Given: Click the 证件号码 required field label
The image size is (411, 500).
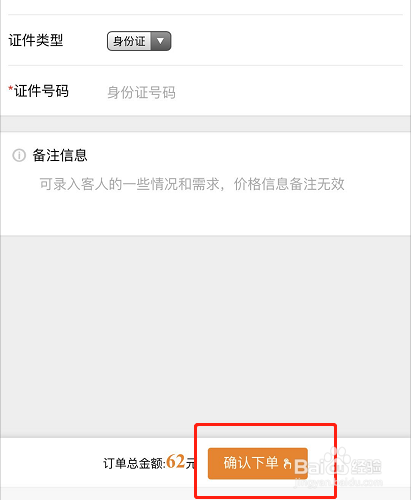Looking at the screenshot, I should 41,91.
